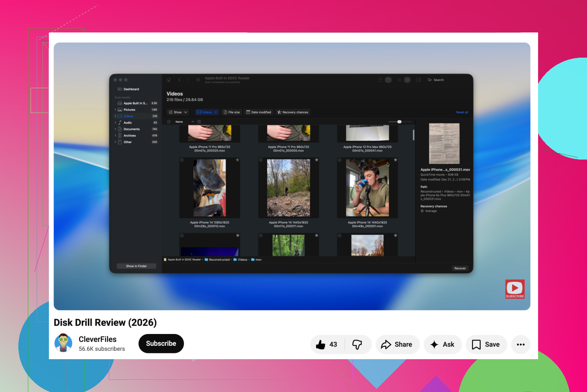Adjust the thumbnail size slider
Image resolution: width=587 pixels, height=392 pixels.
(x=399, y=122)
